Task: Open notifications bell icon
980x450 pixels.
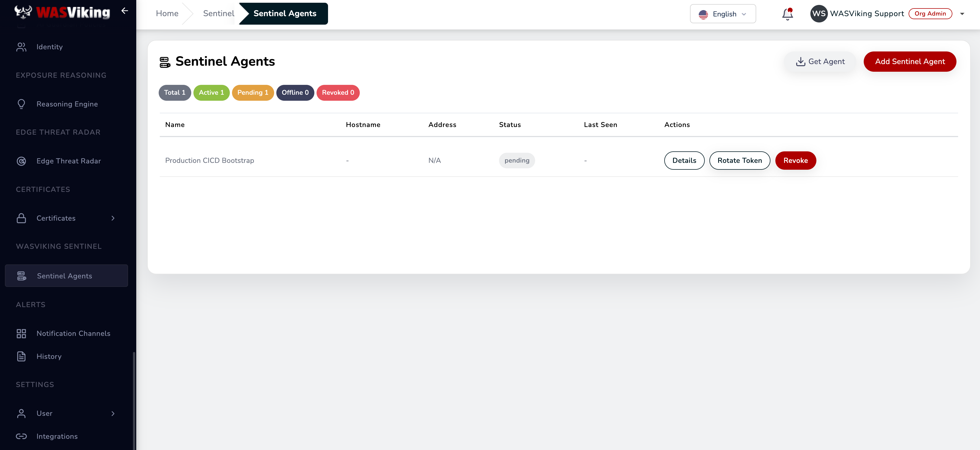Action: coord(787,14)
